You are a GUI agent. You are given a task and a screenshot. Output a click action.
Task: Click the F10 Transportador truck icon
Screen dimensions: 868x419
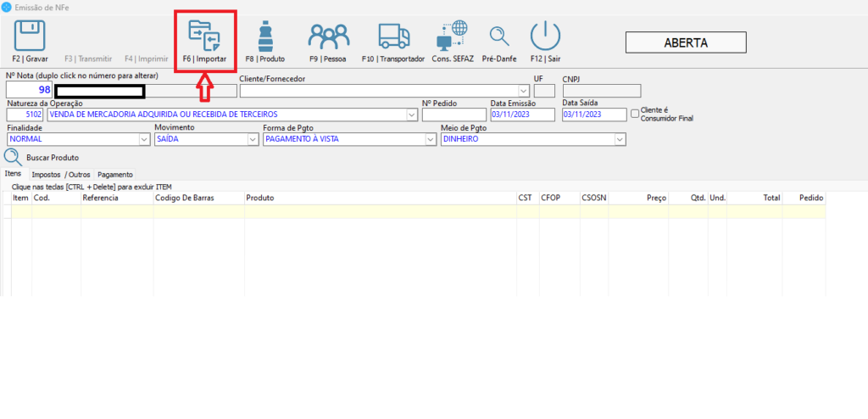tap(392, 36)
